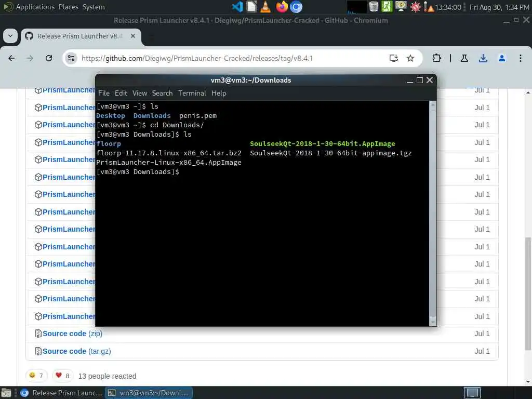532x399 pixels.
Task: Show Chromium downloads
Action: tap(483, 58)
